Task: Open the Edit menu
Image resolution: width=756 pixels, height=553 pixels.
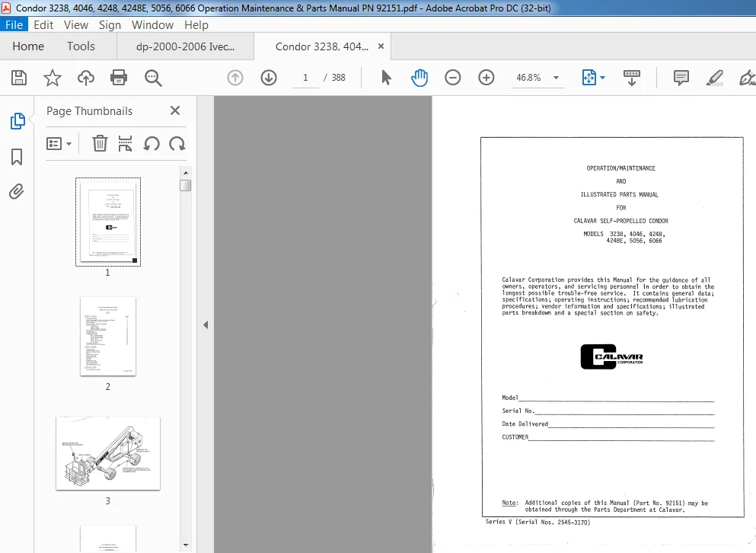Action: coord(43,25)
